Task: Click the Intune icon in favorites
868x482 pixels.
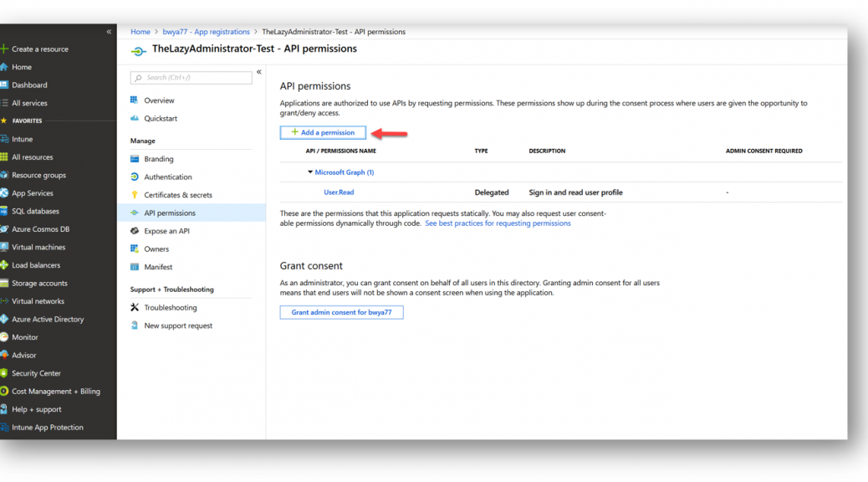Action: [x=4, y=139]
